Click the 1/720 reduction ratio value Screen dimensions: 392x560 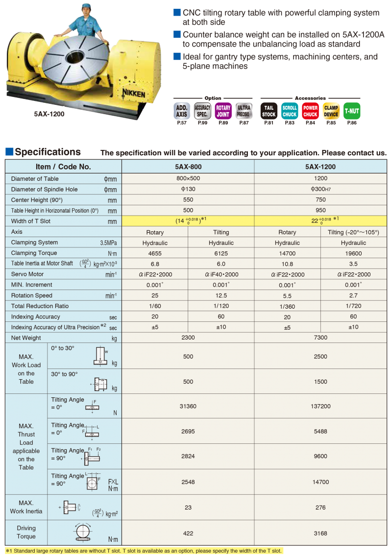[x=353, y=306]
